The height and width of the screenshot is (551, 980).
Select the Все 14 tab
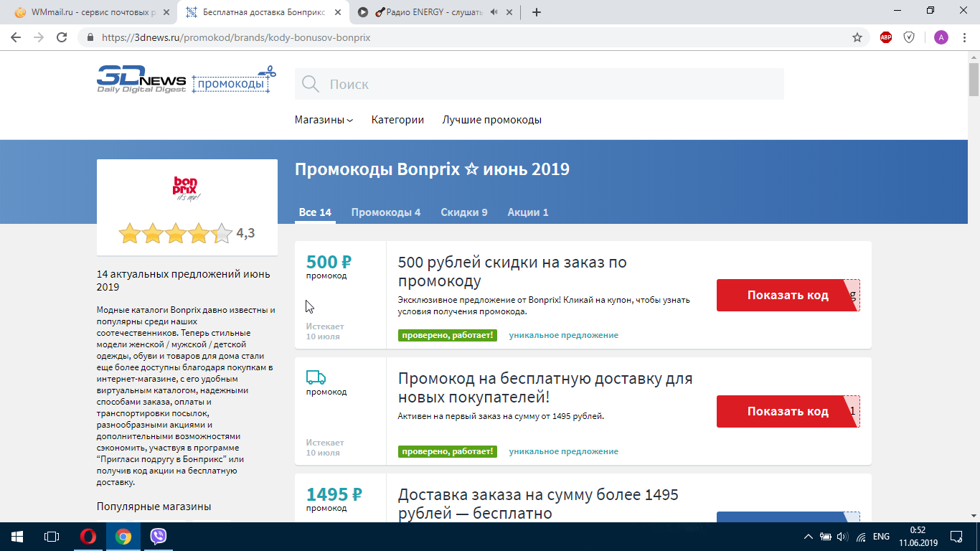pos(315,212)
